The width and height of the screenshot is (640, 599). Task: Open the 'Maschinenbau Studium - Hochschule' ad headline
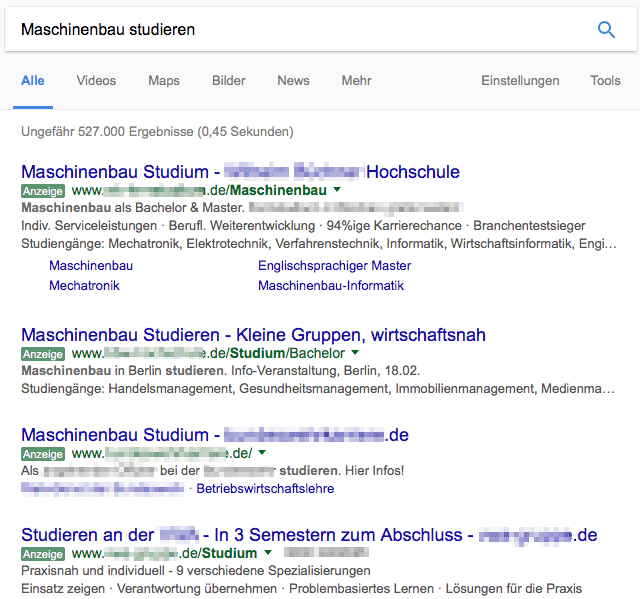click(x=240, y=172)
